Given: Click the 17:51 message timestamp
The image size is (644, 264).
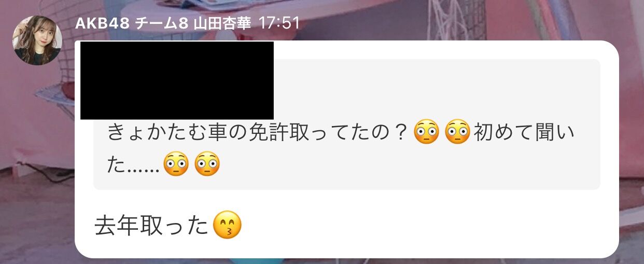Looking at the screenshot, I should tap(279, 23).
